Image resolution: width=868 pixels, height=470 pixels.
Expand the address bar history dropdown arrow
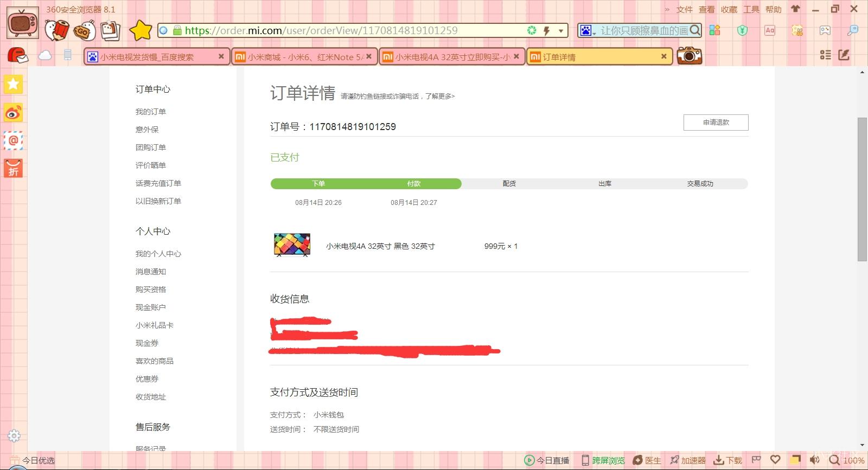[x=561, y=31]
